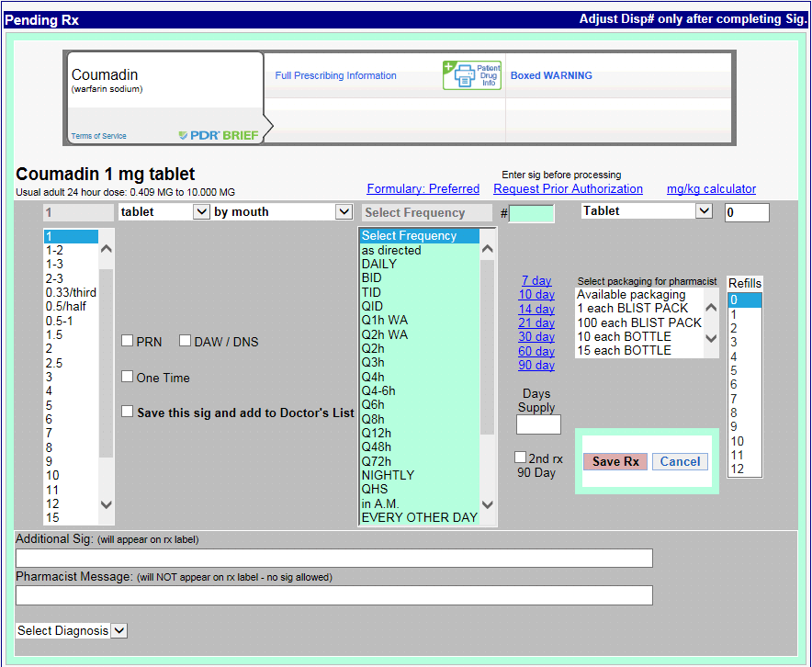Click the packaging list down arrow
812x667 pixels.
[x=712, y=339]
